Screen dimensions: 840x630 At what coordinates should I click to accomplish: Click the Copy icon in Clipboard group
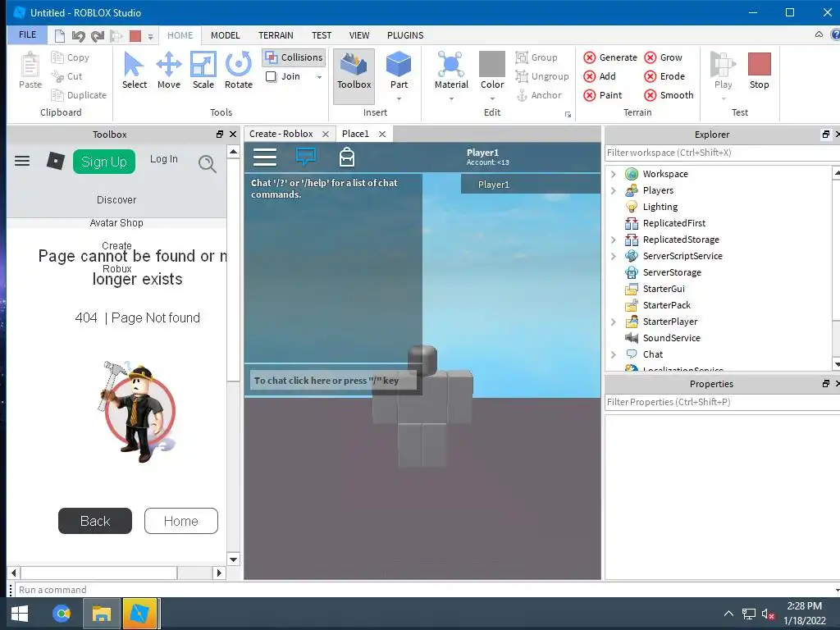57,57
